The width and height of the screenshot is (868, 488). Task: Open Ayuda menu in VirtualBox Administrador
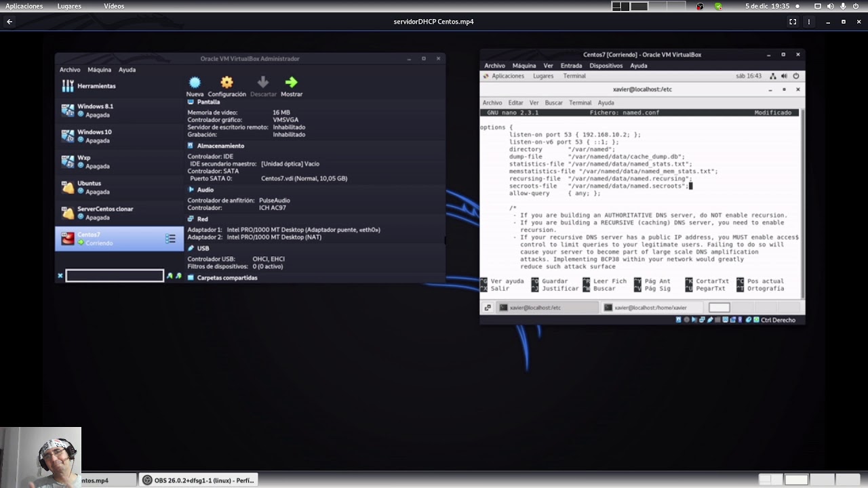coord(127,70)
